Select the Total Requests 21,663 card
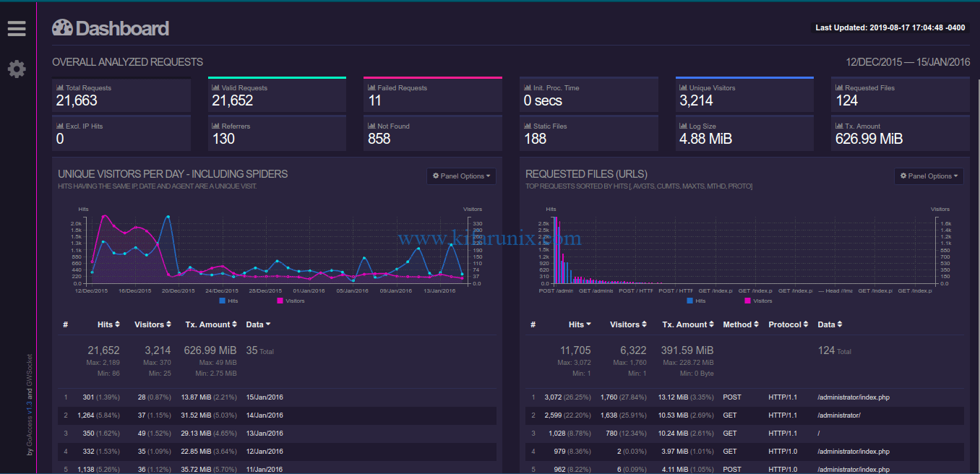 121,95
